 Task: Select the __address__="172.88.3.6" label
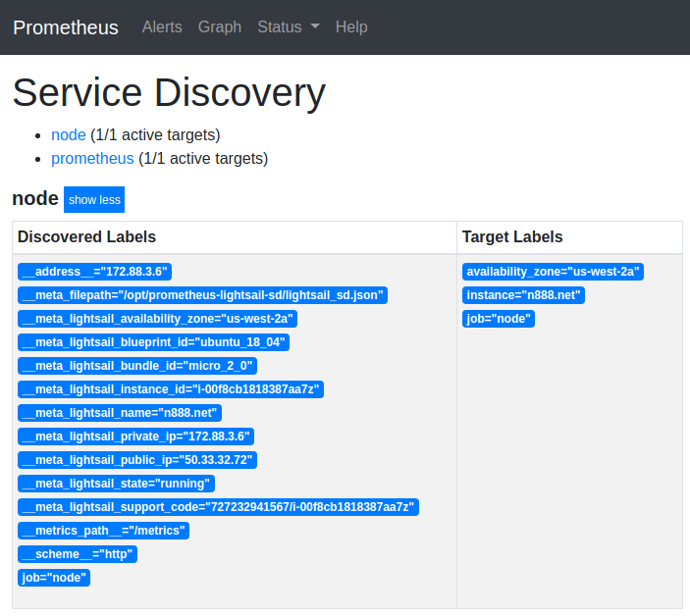click(x=94, y=272)
